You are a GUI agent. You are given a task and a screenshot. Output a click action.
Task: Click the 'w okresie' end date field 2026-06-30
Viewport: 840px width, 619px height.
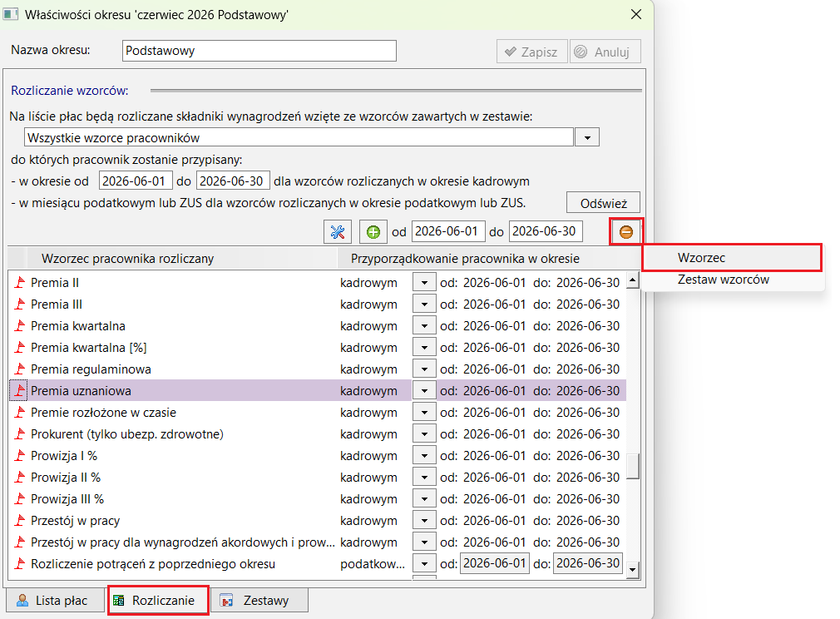click(233, 181)
